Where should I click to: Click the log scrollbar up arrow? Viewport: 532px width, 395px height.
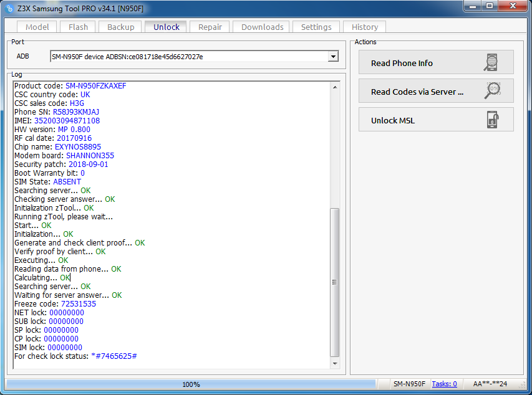click(335, 87)
